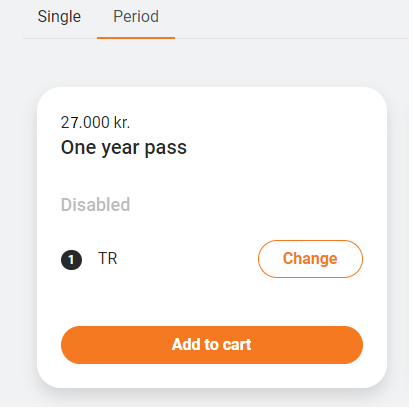Viewport: 414px width, 411px height.
Task: Open the One year pass title
Action: tap(124, 148)
